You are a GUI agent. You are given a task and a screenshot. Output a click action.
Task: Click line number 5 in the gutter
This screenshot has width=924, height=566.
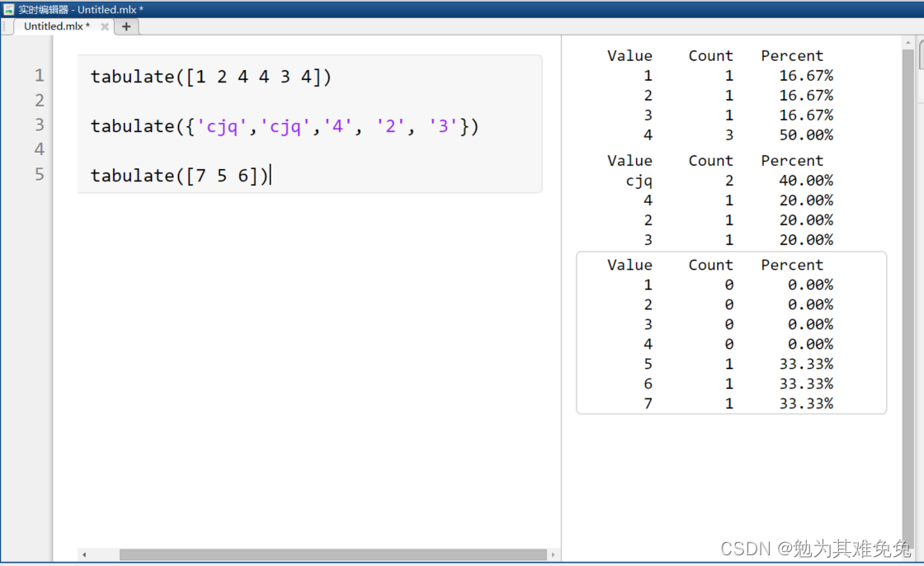point(39,174)
